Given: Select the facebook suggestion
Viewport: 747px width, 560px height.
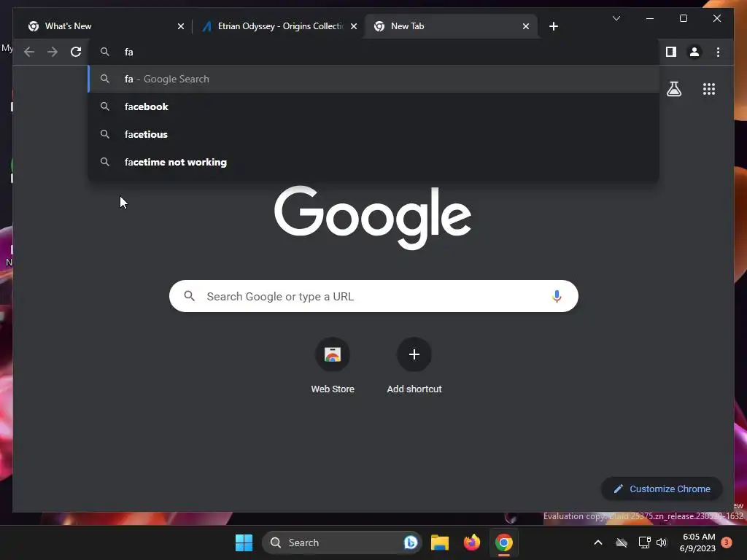Looking at the screenshot, I should [373, 106].
